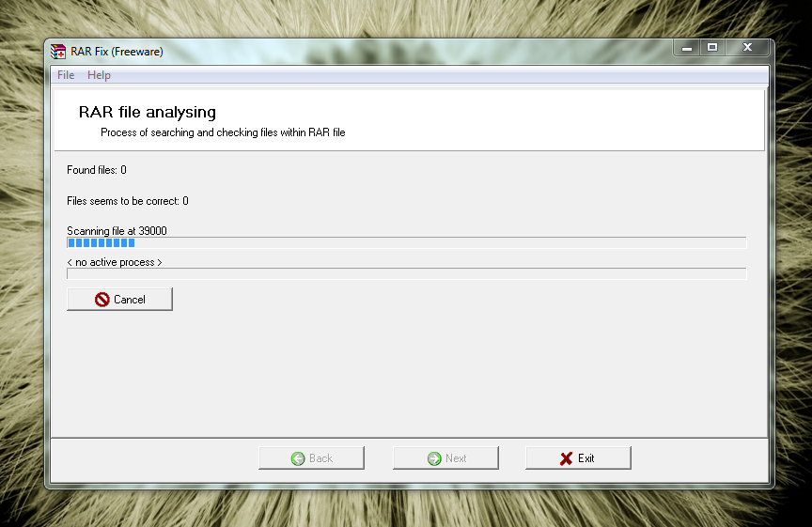Select the 'Found files: 0' text
The image size is (812, 527).
[97, 170]
